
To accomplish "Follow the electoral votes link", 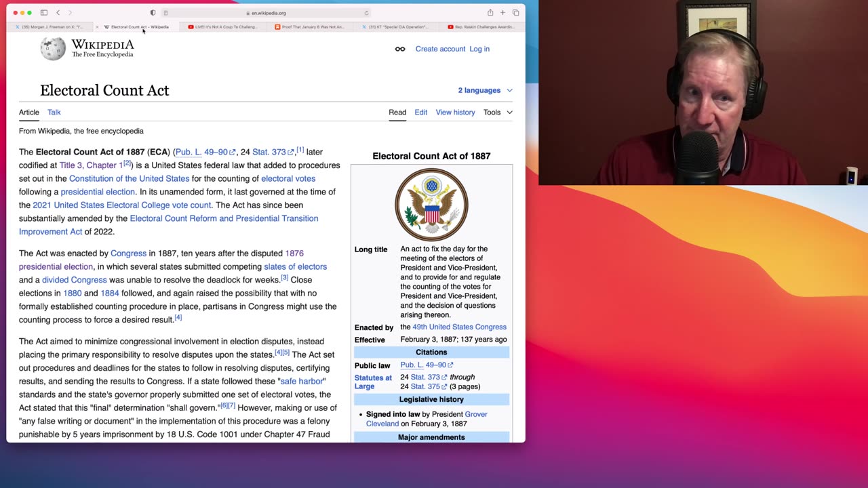I will tap(288, 179).
